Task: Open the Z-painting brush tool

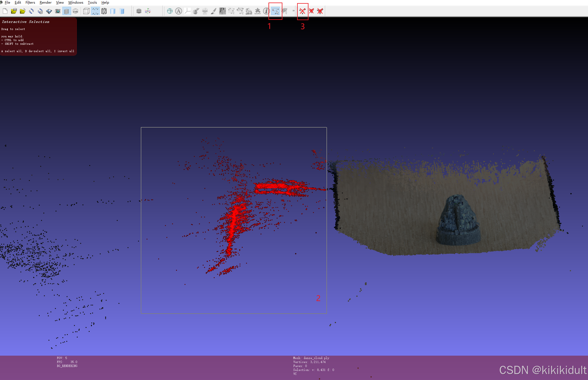Action: click(x=214, y=11)
